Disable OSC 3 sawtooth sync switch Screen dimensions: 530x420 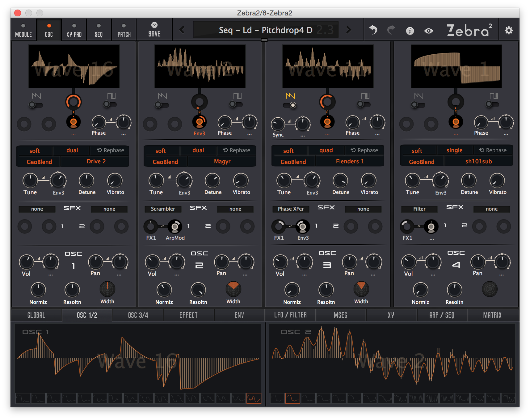tap(290, 105)
